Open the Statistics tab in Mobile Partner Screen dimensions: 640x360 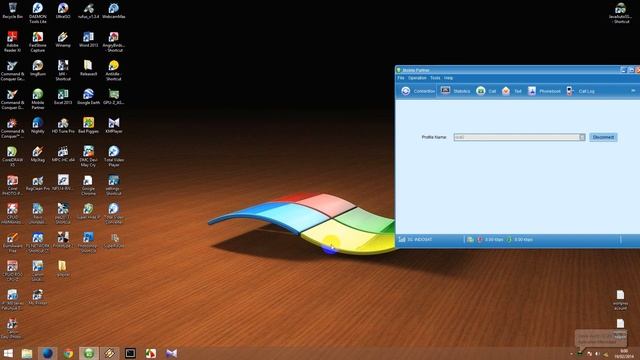(x=455, y=91)
